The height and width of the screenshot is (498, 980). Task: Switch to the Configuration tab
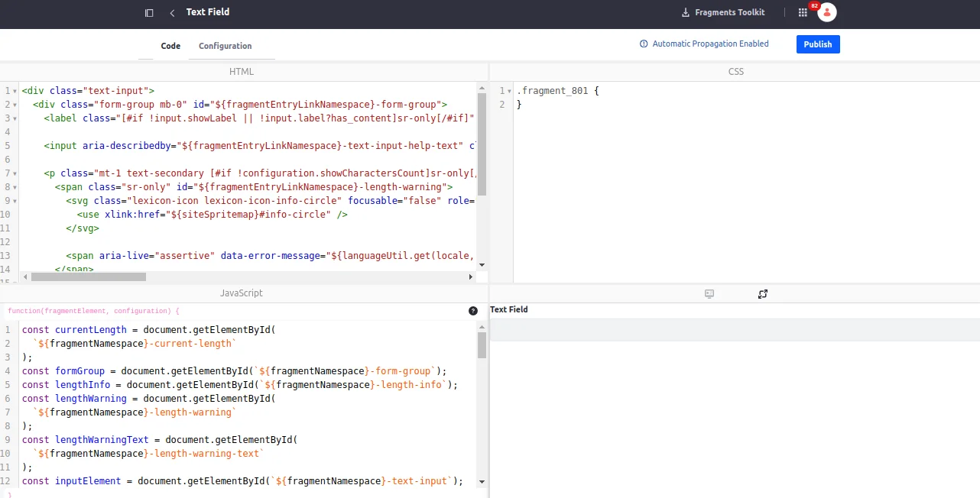226,46
